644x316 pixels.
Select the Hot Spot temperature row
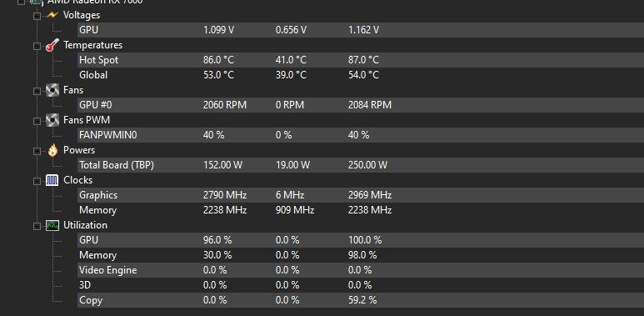(361, 60)
